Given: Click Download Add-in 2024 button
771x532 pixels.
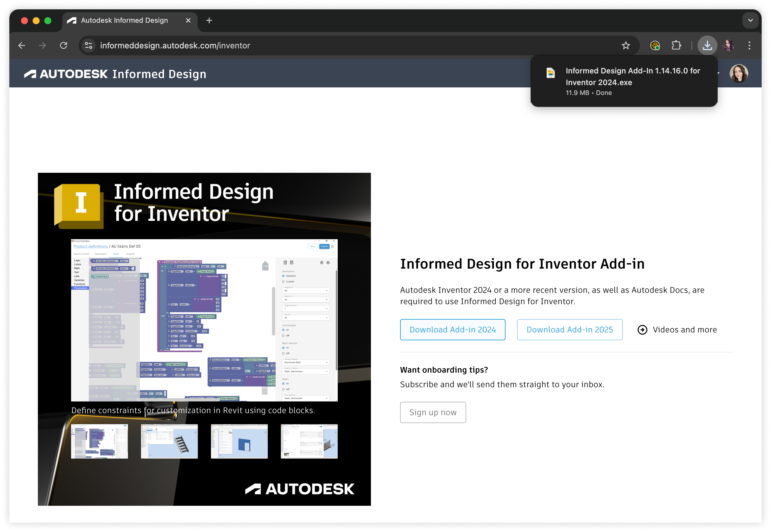Looking at the screenshot, I should coord(452,330).
